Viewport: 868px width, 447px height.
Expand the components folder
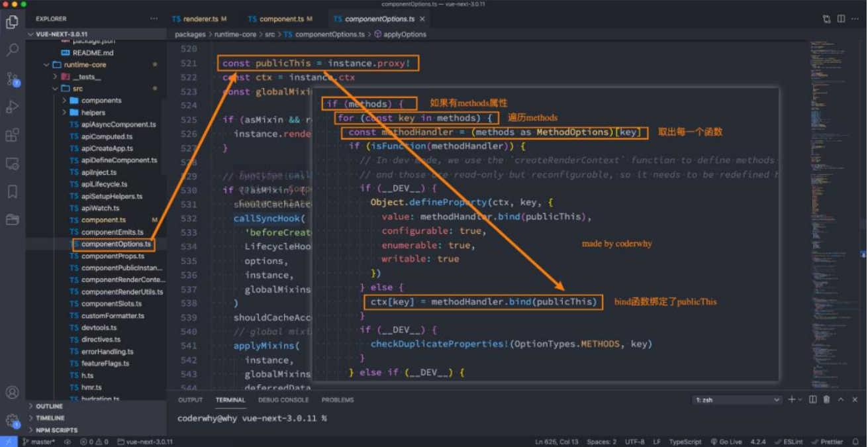[x=101, y=101]
